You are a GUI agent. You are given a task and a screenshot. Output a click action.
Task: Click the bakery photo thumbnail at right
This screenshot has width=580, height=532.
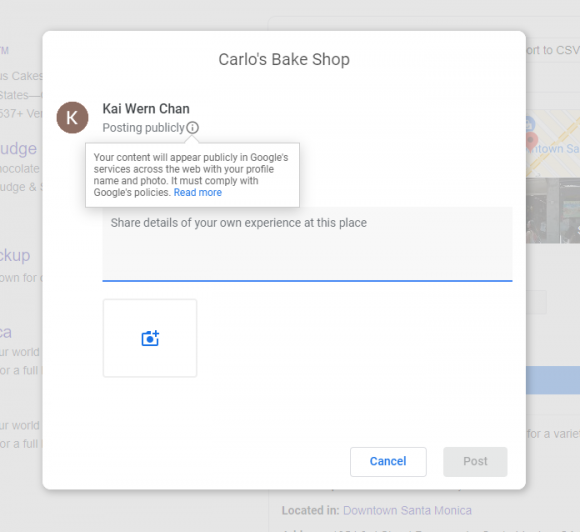553,211
